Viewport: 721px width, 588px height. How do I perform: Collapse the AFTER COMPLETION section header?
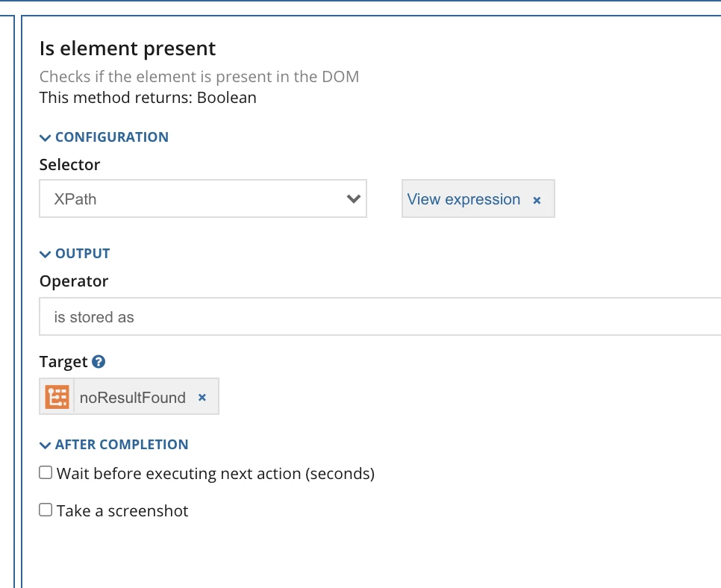click(122, 445)
